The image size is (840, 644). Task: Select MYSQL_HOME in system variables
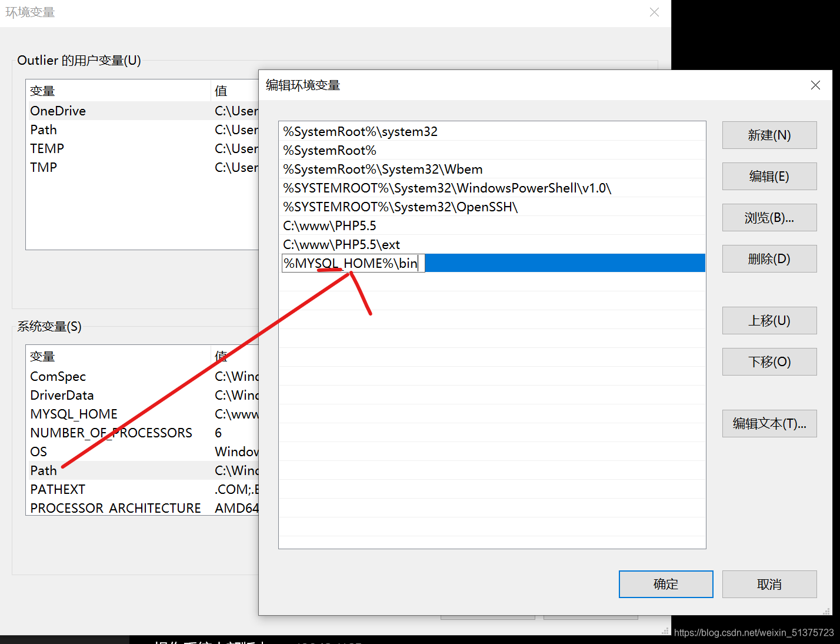(144, 414)
